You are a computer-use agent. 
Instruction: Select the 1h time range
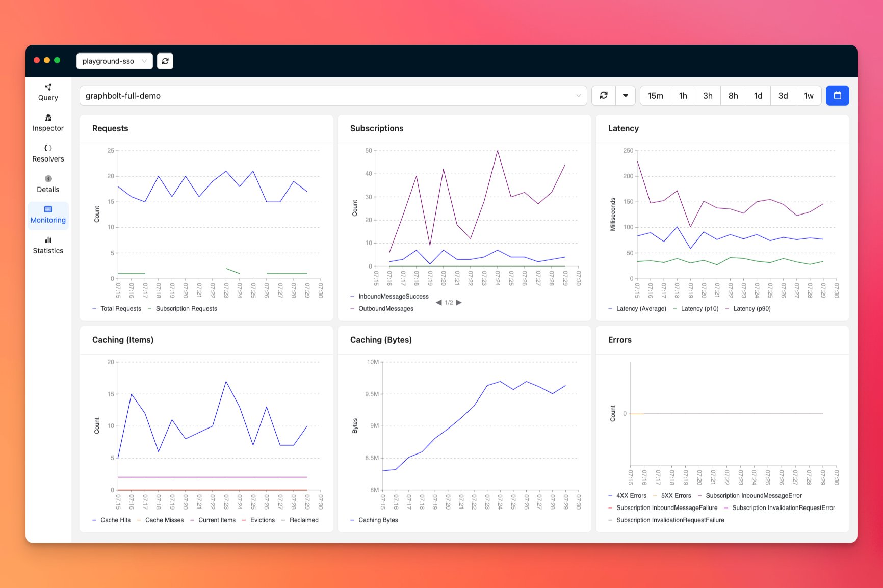click(x=683, y=96)
